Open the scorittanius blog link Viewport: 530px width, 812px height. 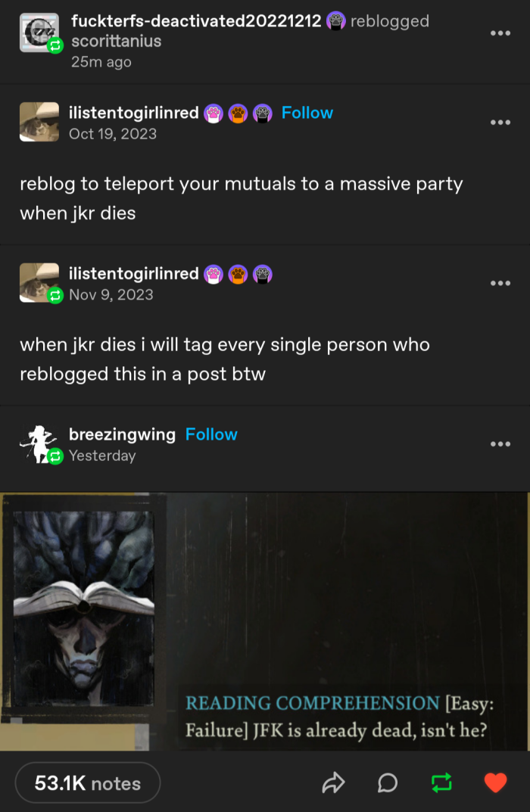116,42
